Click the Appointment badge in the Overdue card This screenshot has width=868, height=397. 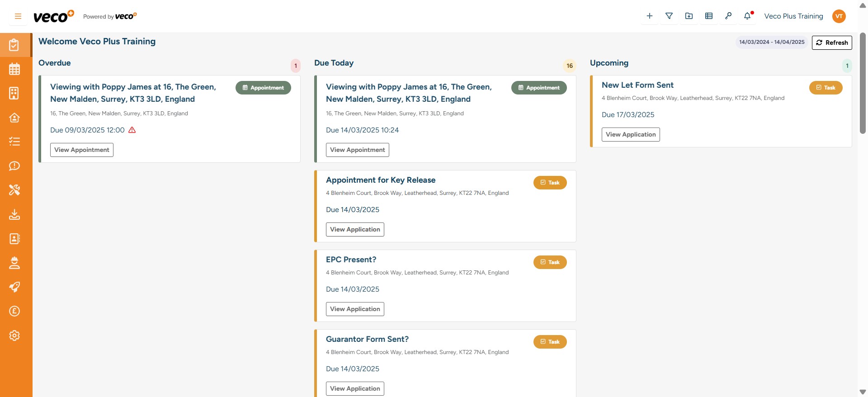[263, 88]
